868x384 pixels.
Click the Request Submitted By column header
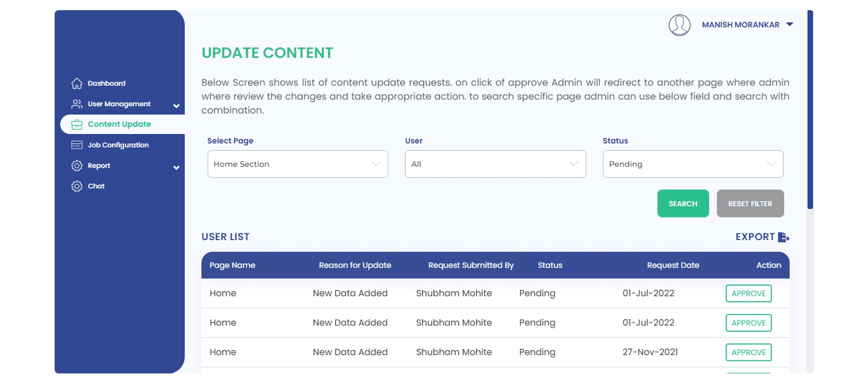[471, 265]
